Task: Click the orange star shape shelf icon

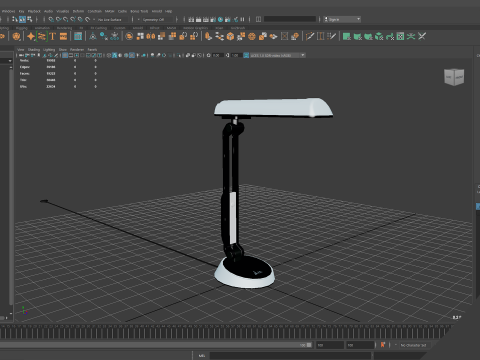Action: (31, 36)
